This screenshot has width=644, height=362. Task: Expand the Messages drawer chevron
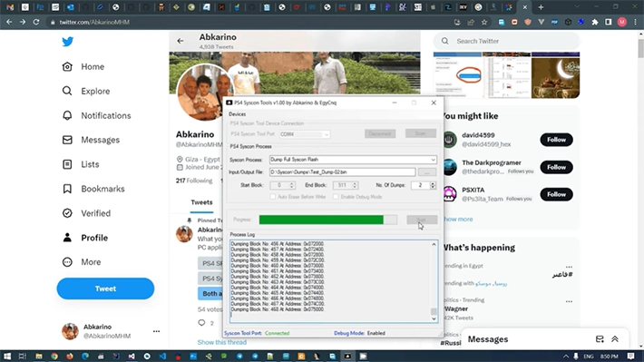(x=615, y=339)
